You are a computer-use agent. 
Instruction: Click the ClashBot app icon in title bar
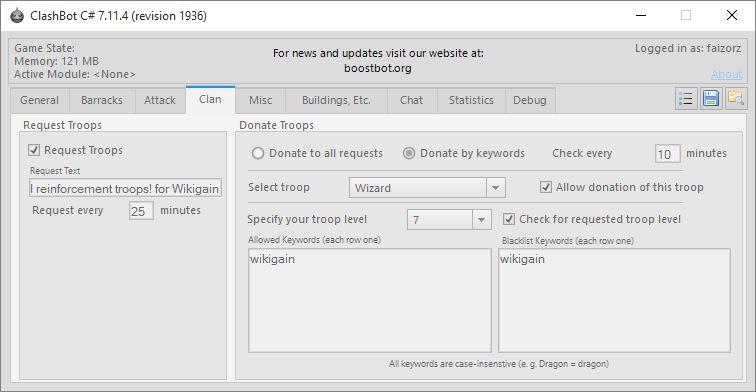click(x=17, y=15)
